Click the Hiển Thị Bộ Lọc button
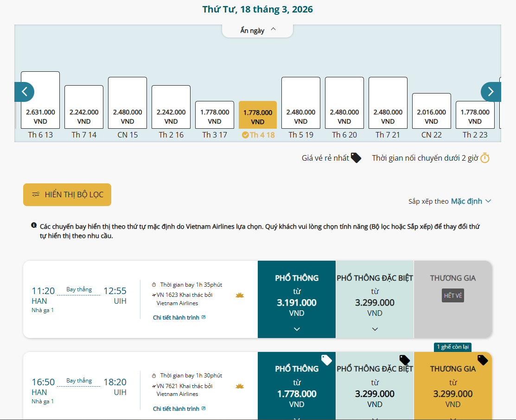 point(67,194)
